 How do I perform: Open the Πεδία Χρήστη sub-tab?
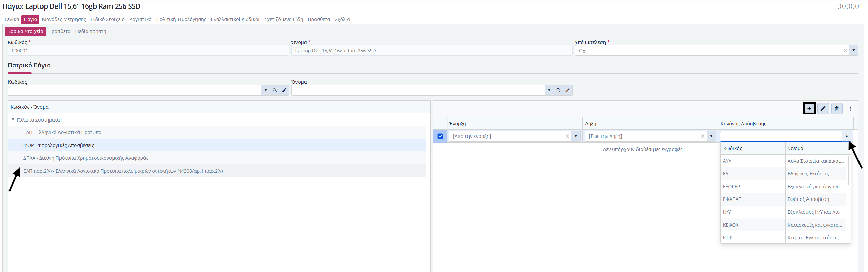(x=91, y=31)
